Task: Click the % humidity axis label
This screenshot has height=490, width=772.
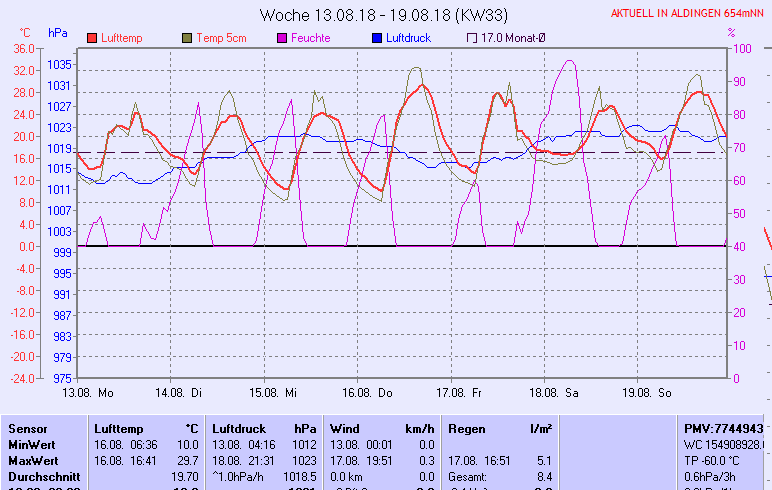Action: pyautogui.click(x=731, y=33)
